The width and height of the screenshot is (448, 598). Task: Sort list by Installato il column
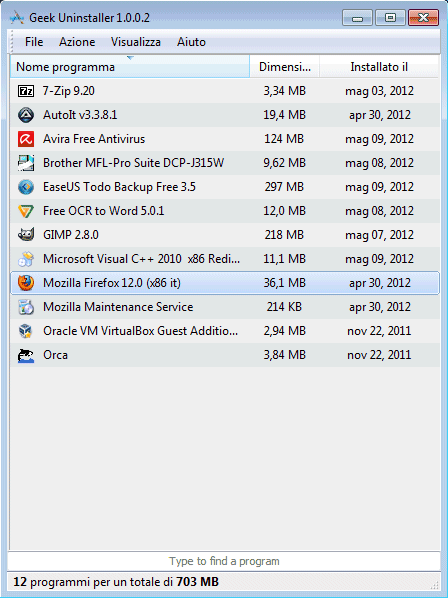pos(379,67)
